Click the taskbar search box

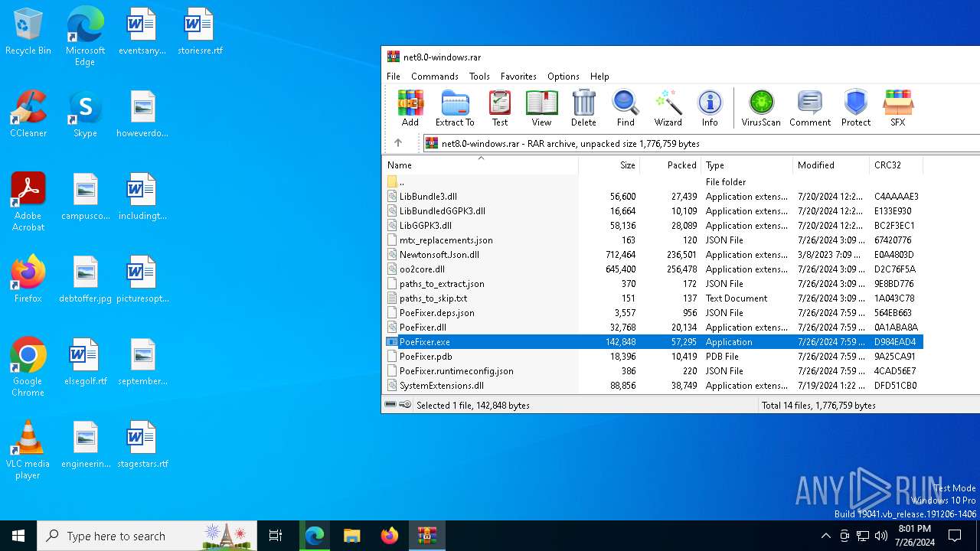(147, 536)
